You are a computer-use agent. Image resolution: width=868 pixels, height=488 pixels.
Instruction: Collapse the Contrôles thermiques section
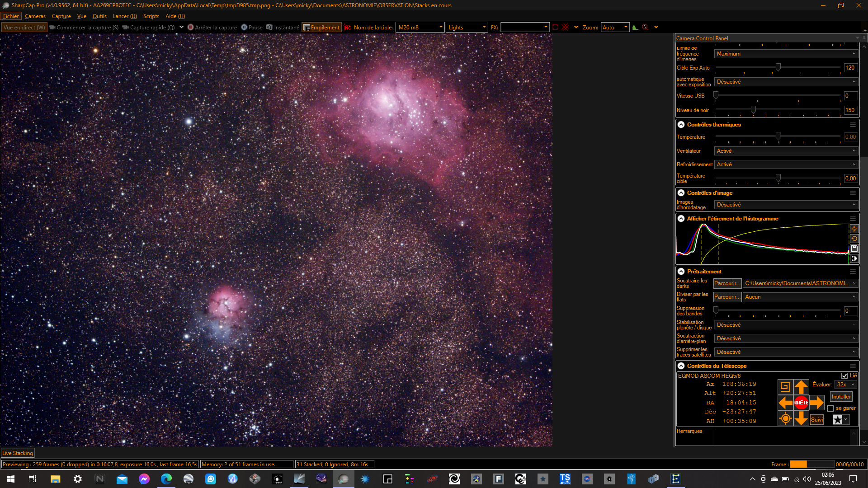(x=681, y=125)
